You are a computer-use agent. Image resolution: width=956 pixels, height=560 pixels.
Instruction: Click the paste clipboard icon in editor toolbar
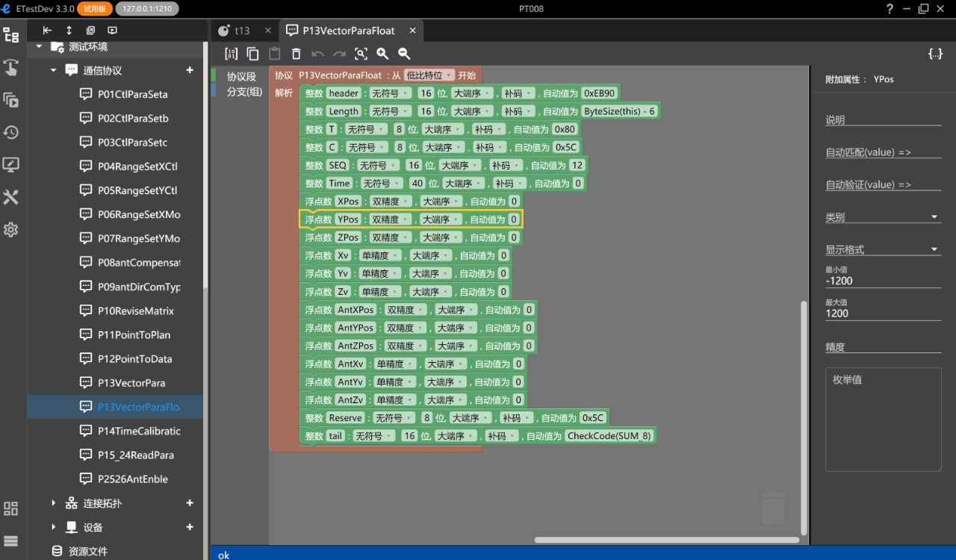pyautogui.click(x=275, y=54)
